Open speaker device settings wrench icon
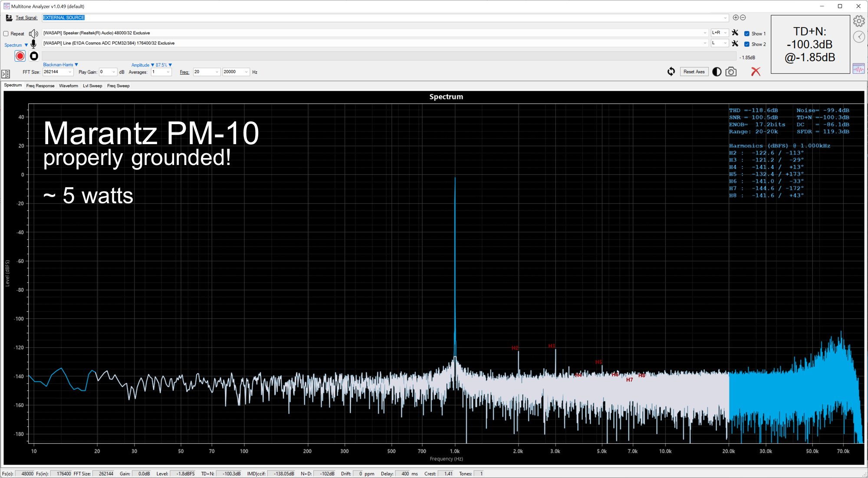Viewport: 868px width, 478px height. point(735,33)
